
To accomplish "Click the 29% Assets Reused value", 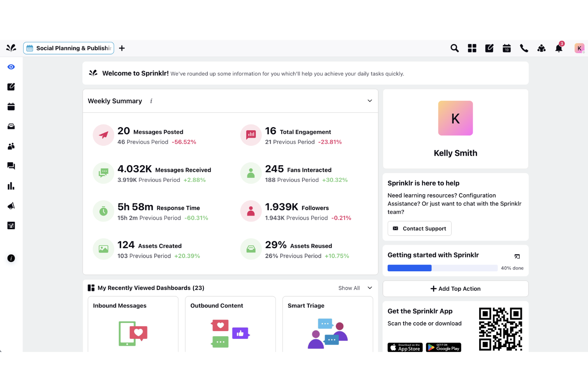I will pyautogui.click(x=276, y=245).
